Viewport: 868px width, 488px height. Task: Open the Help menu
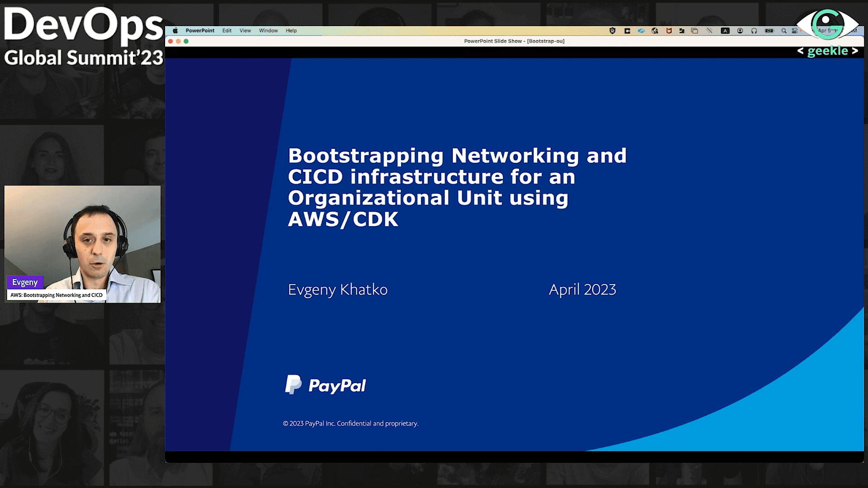tap(291, 31)
